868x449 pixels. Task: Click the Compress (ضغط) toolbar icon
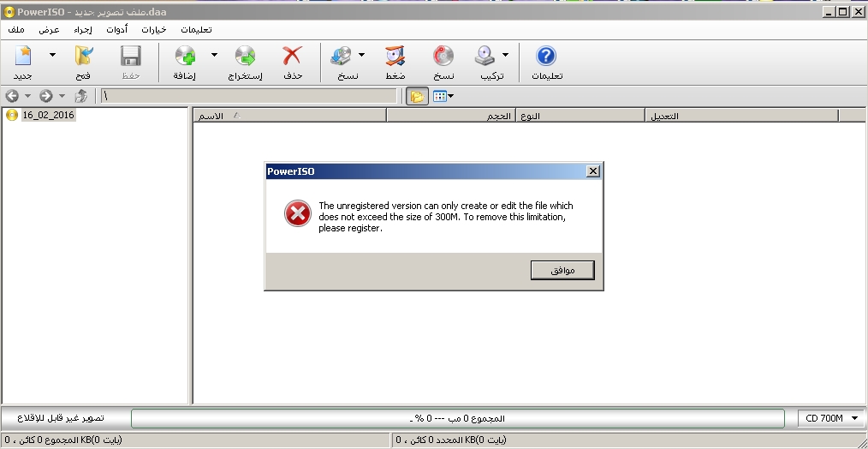click(x=395, y=56)
